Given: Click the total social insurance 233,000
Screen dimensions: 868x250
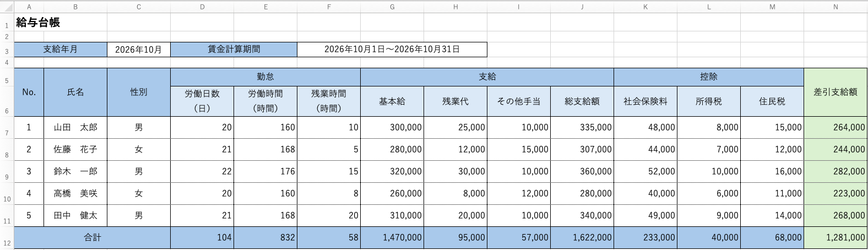Looking at the screenshot, I should pos(645,238).
